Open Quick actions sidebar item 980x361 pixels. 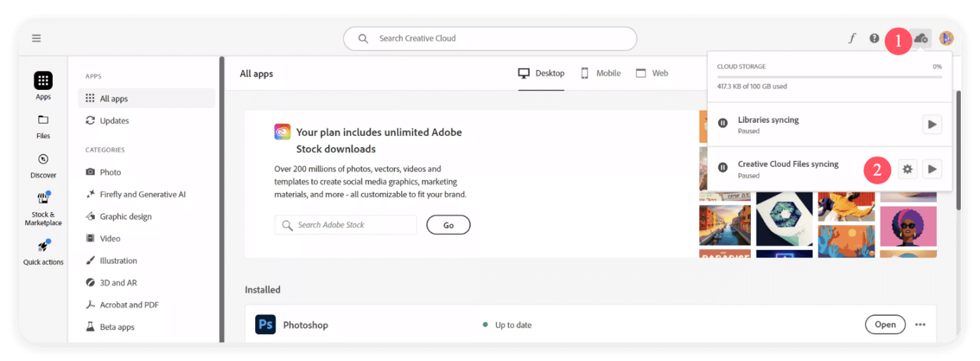43,252
